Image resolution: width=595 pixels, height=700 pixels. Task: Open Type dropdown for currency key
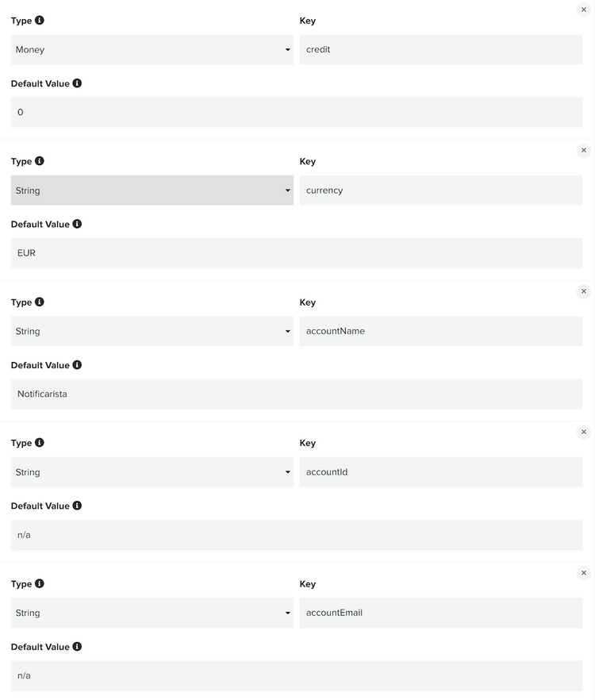[152, 190]
